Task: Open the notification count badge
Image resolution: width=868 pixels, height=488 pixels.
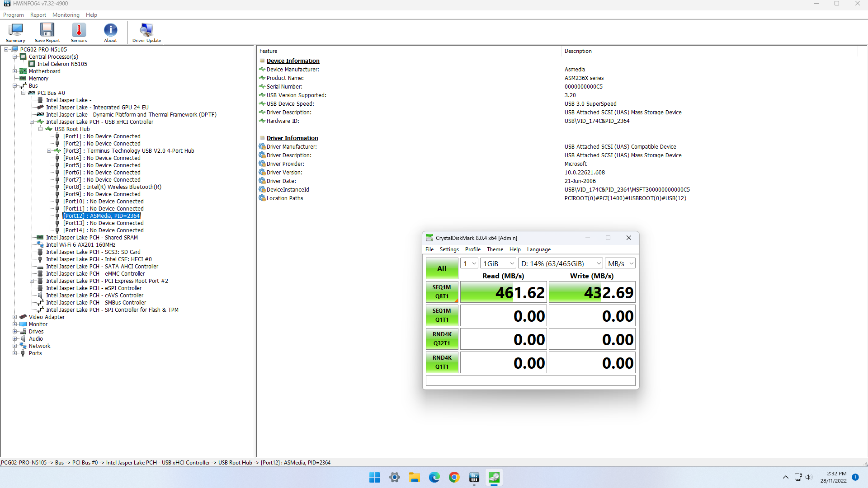Action: coord(855,477)
